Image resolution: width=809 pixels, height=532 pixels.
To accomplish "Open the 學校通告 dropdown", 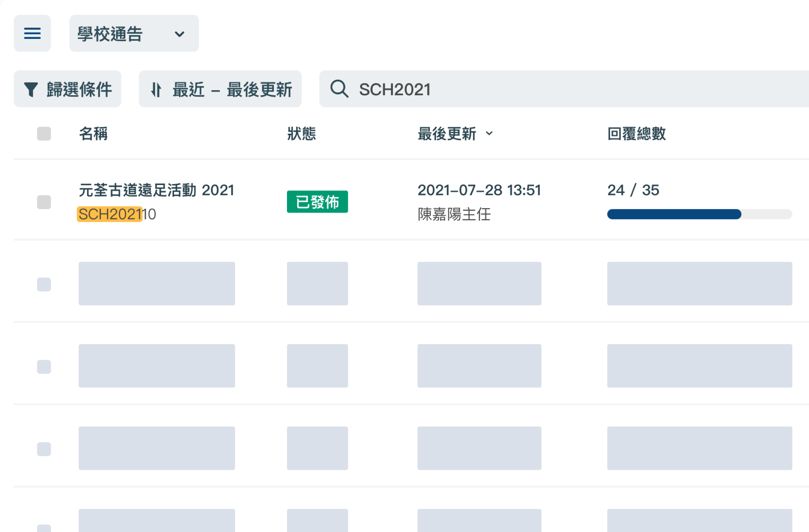I will tap(134, 33).
